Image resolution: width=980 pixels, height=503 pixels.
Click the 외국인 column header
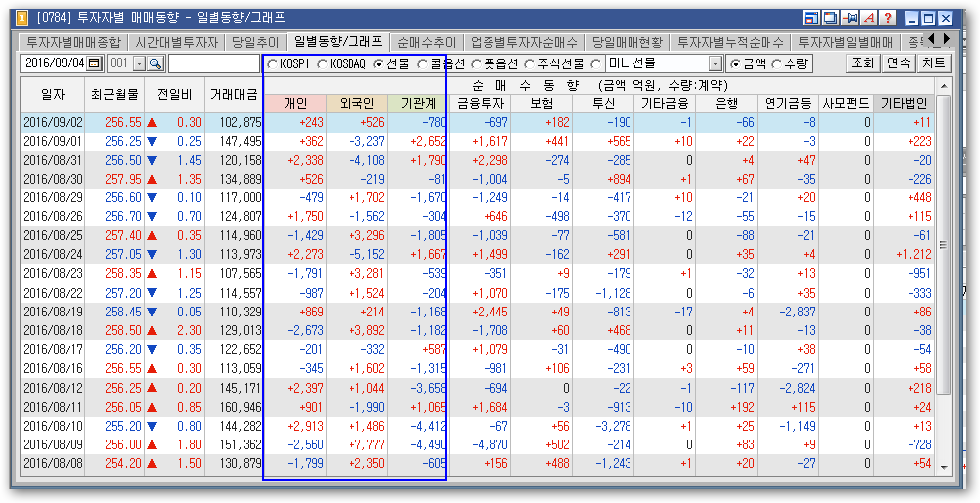[356, 104]
